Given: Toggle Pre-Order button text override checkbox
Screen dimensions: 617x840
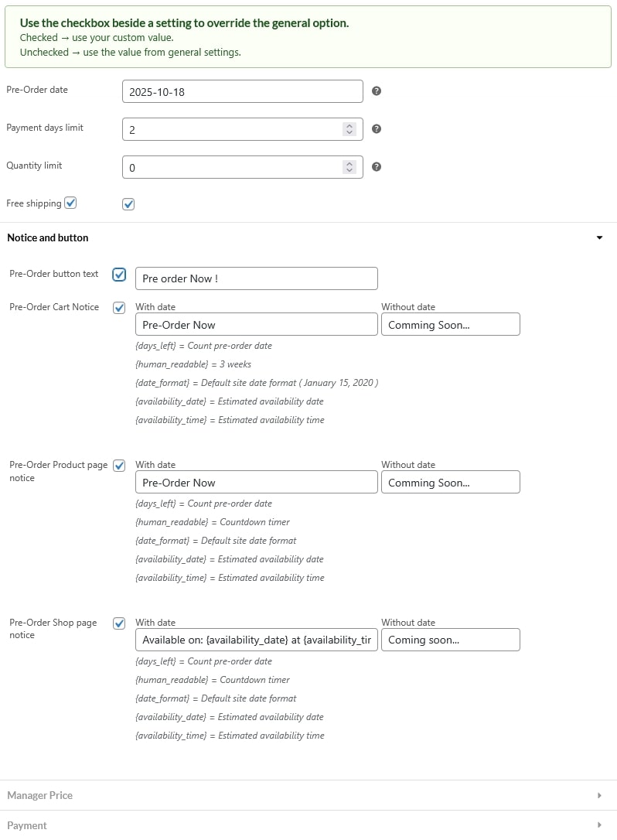Looking at the screenshot, I should [119, 275].
